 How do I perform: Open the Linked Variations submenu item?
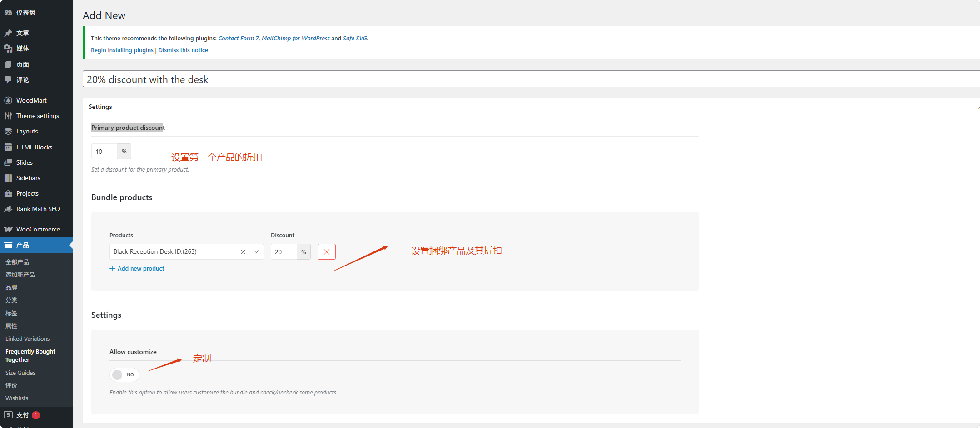[27, 339]
